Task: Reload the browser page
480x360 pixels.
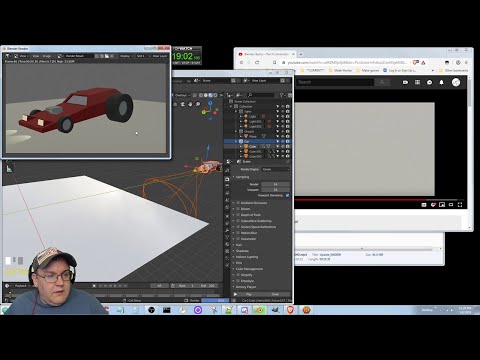Action: coord(257,62)
